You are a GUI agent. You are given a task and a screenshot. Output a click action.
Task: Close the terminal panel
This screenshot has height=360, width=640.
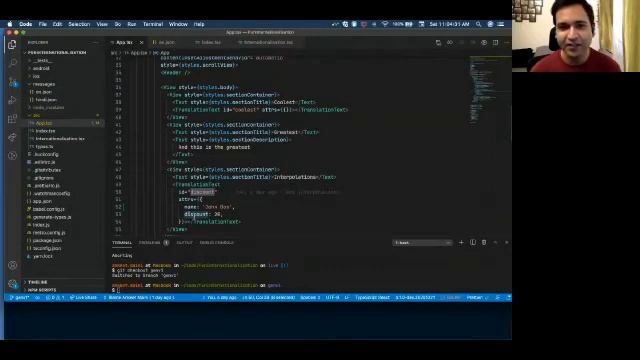507,242
